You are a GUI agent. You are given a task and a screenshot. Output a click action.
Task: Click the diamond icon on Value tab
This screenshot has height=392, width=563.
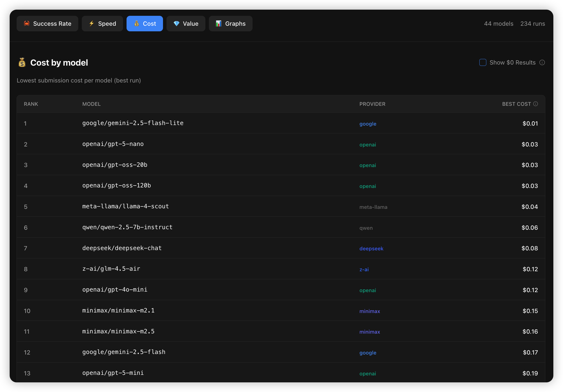(176, 24)
